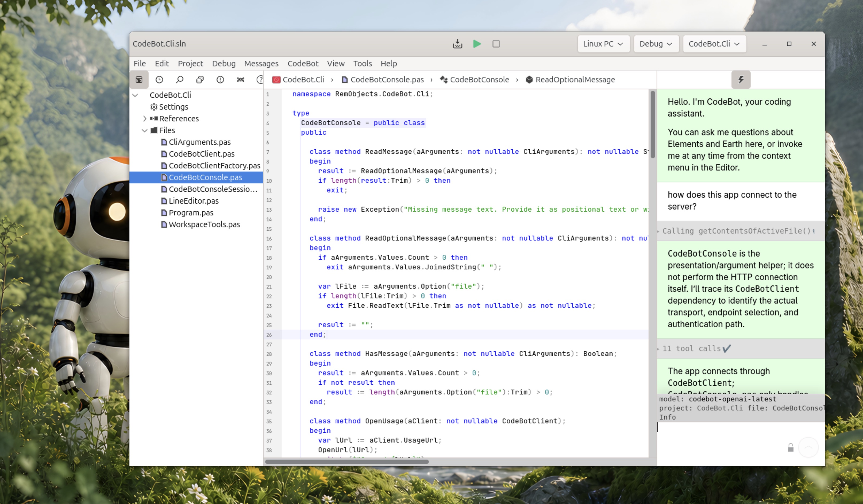
Task: Click the question mark help sidebar icon
Action: [260, 80]
